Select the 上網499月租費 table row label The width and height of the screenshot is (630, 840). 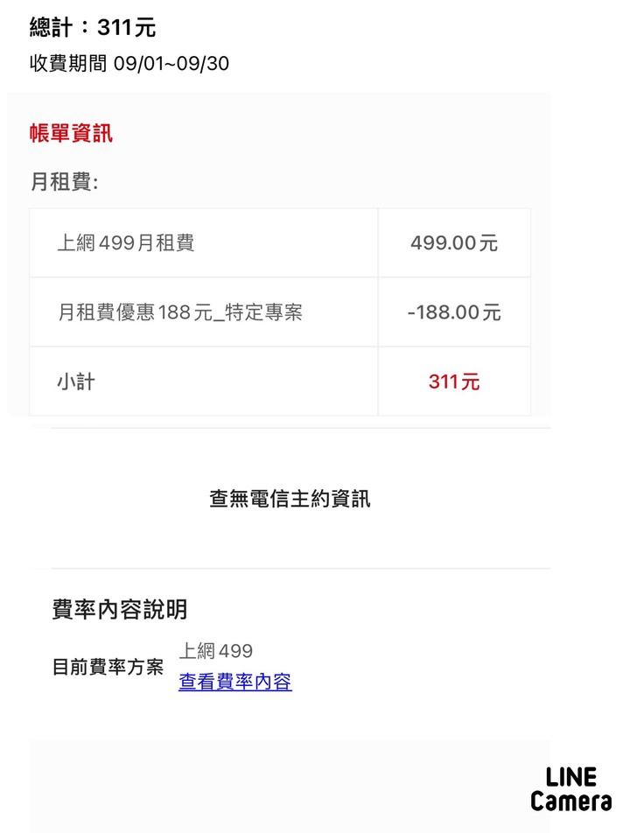pyautogui.click(x=126, y=242)
